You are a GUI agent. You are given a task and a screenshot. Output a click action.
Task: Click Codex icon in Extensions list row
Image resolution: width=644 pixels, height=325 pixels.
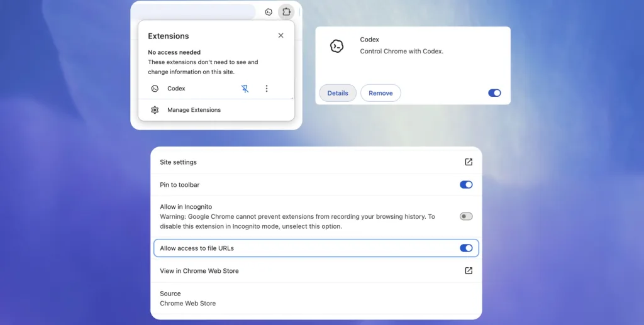pos(155,88)
